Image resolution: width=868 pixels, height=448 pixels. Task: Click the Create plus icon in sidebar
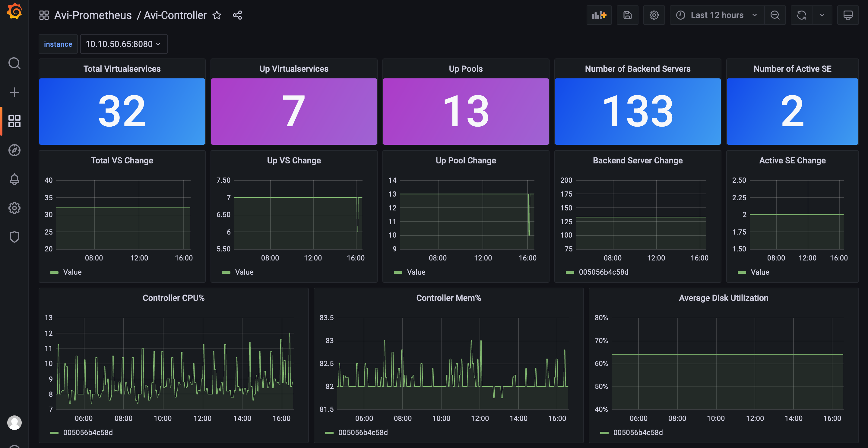14,92
